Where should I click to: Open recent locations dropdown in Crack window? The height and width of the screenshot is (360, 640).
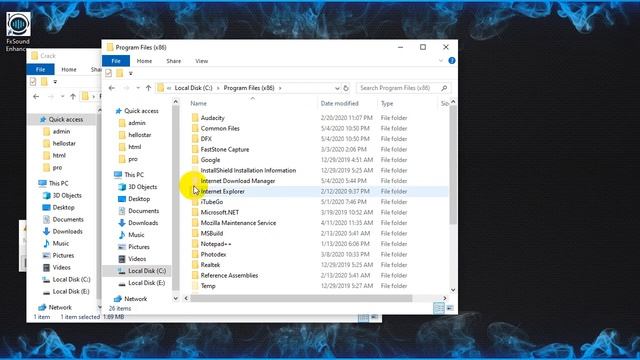tap(62, 97)
